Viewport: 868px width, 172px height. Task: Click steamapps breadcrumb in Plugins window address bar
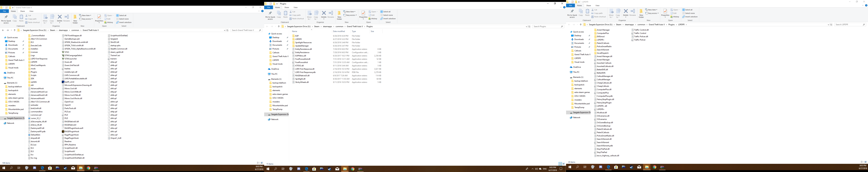327,26
